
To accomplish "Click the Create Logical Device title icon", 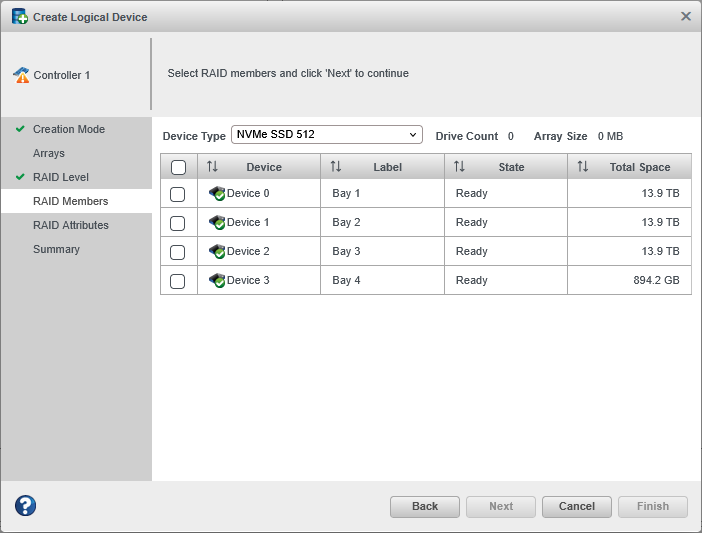I will (20, 17).
